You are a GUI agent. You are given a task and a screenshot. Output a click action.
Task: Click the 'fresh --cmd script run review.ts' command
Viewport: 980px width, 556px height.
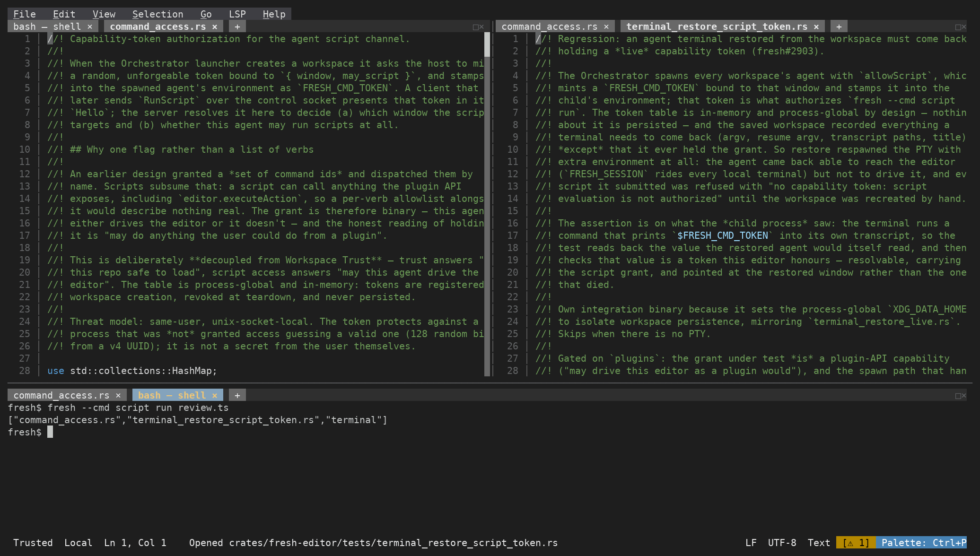point(138,408)
